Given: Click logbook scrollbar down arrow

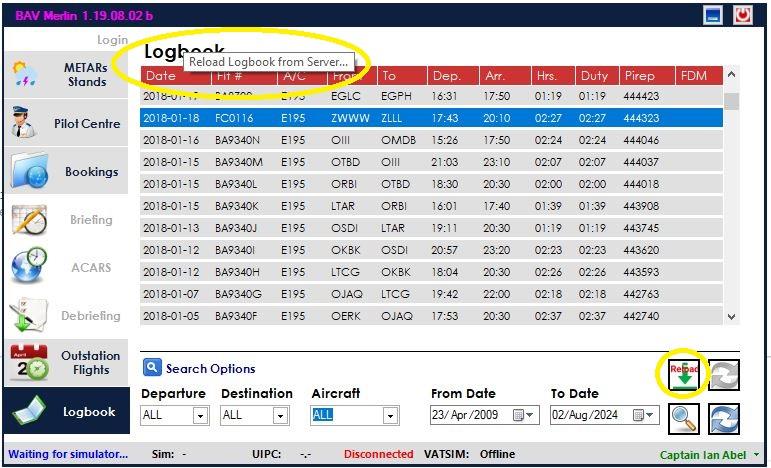Looking at the screenshot, I should coord(732,317).
